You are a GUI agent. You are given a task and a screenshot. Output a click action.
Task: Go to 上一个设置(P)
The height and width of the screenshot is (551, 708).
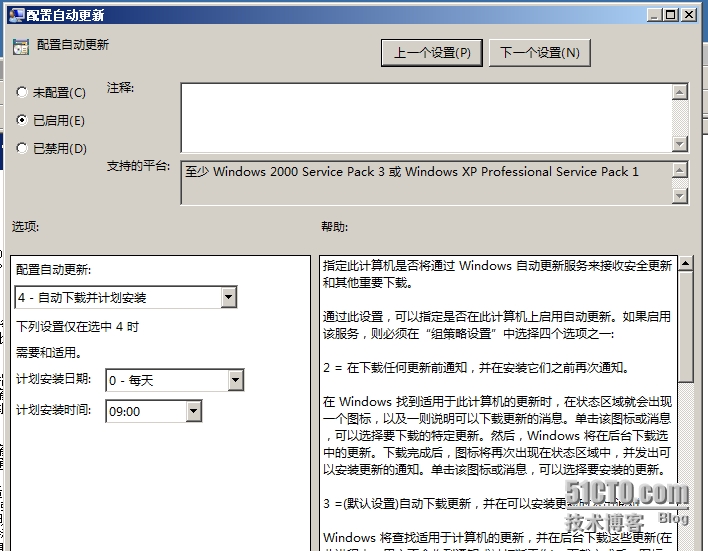[x=432, y=53]
